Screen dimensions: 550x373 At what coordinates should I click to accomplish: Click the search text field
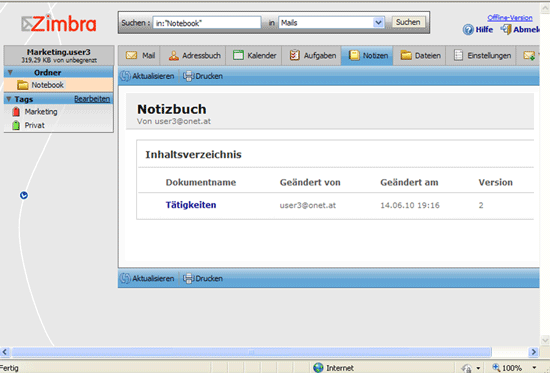[207, 23]
